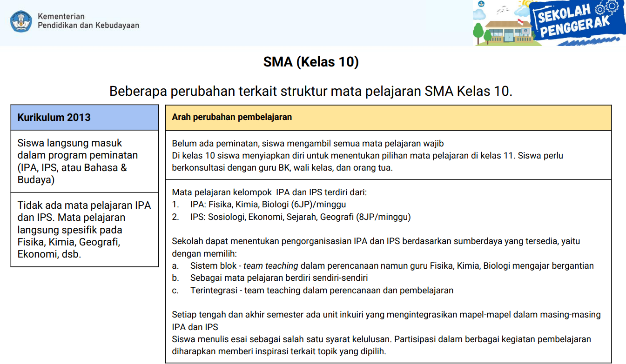The width and height of the screenshot is (626, 364).
Task: Click 'Sekolah dapat menentukan pengorganisasian IPA dan IPS' line
Action: tap(376, 241)
